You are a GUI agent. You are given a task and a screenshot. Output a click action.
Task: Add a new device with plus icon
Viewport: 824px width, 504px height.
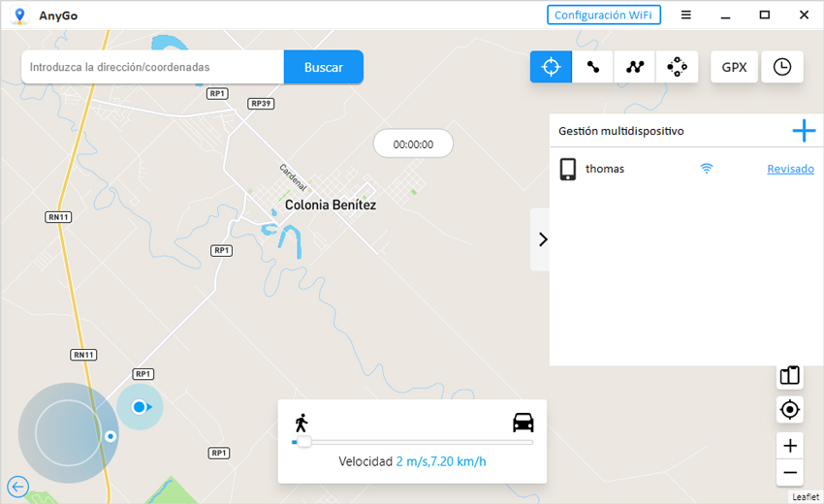[x=804, y=131]
